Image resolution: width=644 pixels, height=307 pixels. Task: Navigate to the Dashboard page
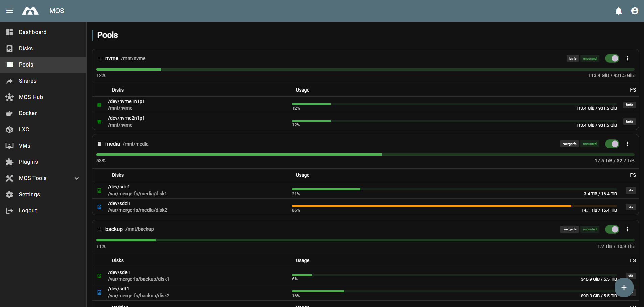(32, 32)
